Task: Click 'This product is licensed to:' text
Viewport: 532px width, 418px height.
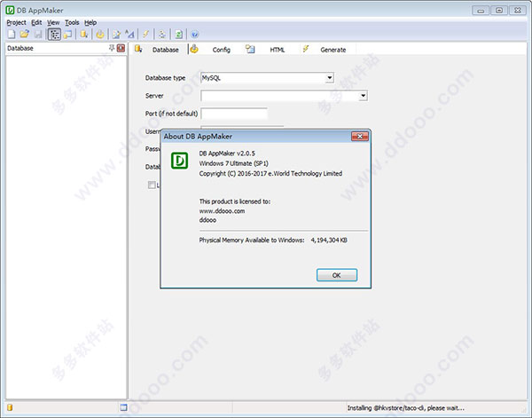Action: [x=235, y=201]
